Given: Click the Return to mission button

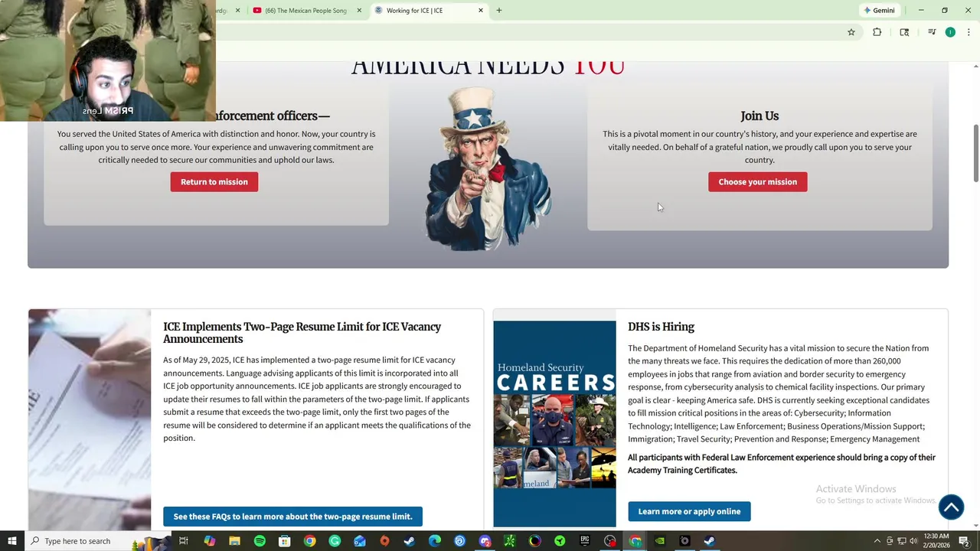Looking at the screenshot, I should coord(214,181).
